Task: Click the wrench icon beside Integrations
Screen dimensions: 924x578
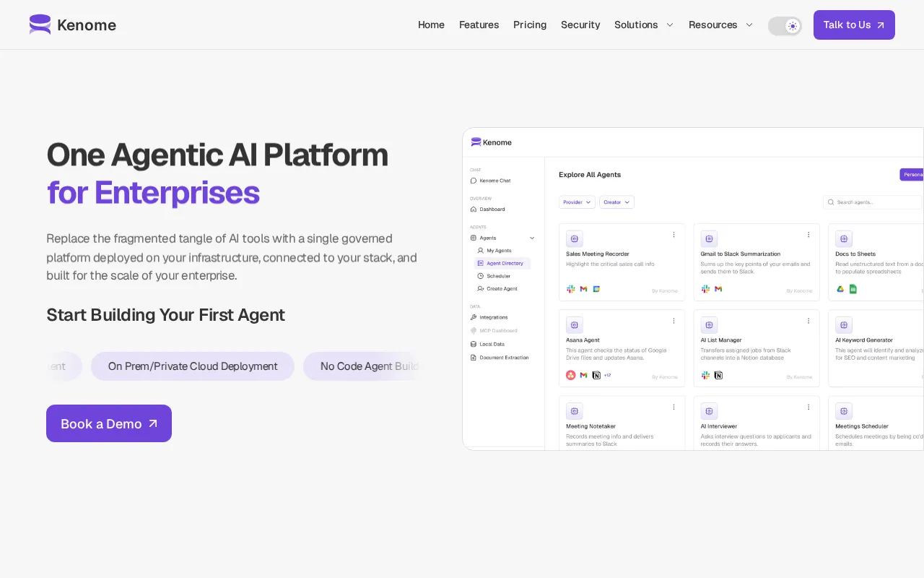Action: [474, 317]
